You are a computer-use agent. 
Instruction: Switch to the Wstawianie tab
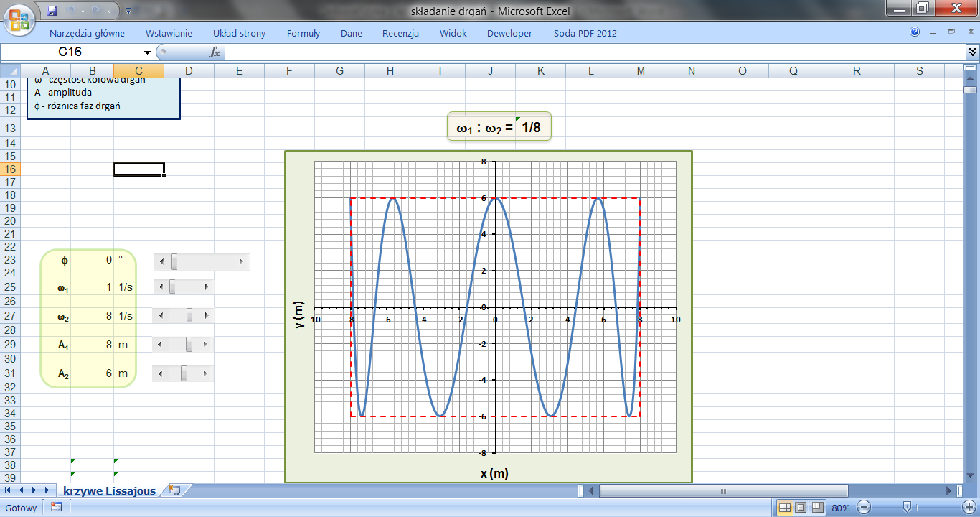pos(169,33)
